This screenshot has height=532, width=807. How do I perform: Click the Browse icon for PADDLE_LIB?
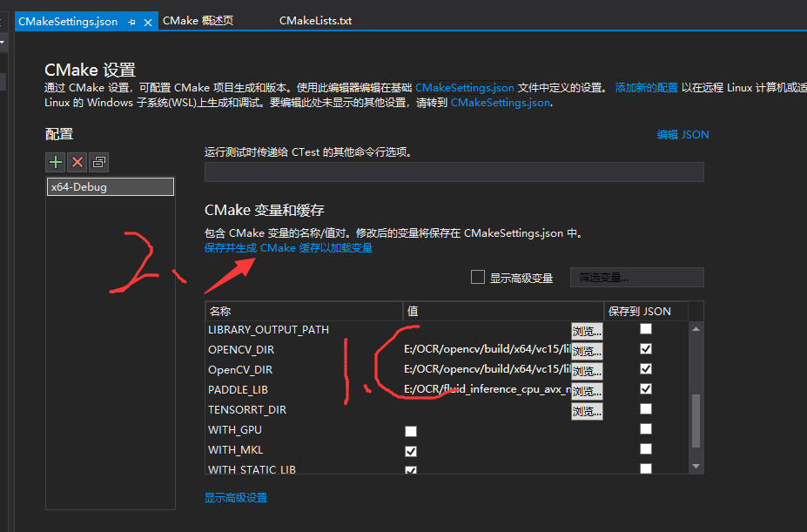587,390
